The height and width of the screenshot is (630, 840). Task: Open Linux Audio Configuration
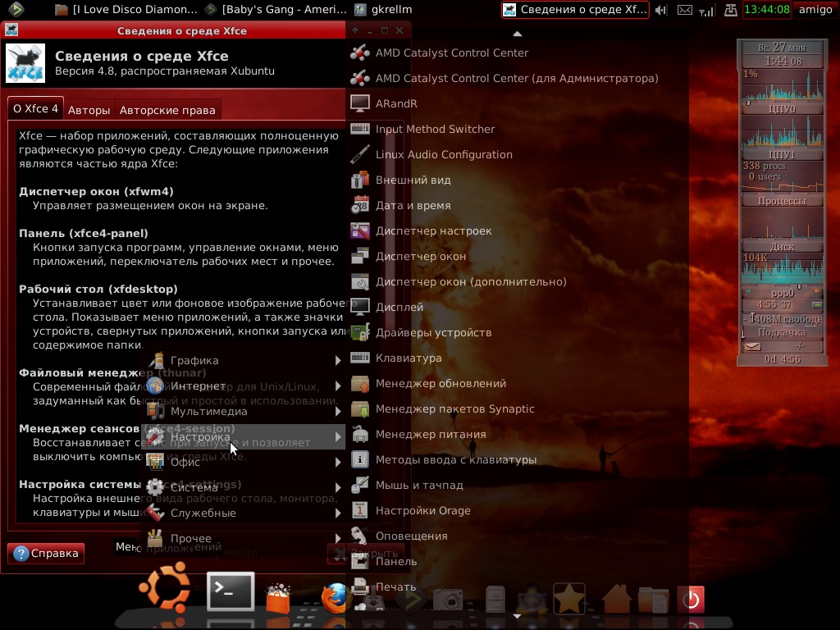point(517,154)
